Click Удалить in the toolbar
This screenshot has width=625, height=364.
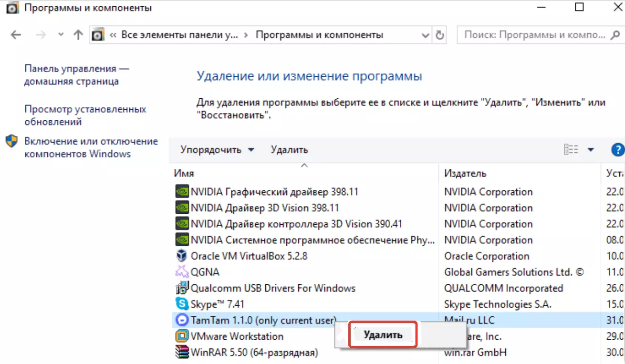point(290,150)
